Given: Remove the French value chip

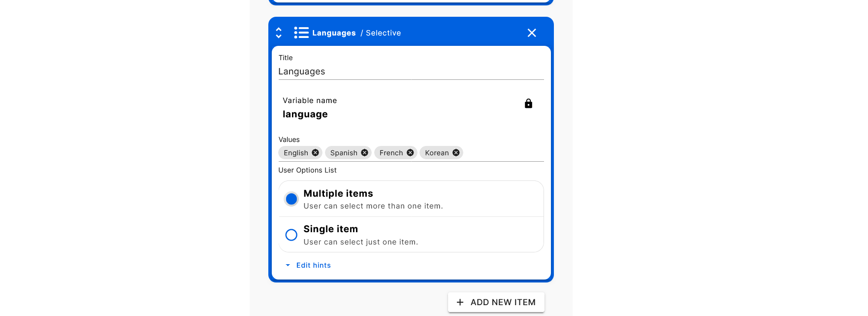Looking at the screenshot, I should 410,153.
